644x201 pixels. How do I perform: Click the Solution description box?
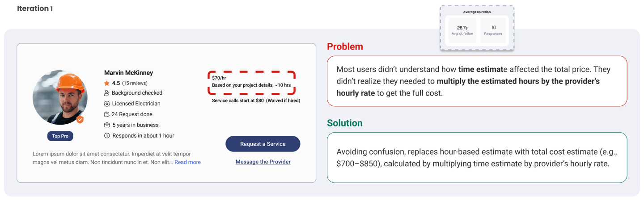(477, 158)
